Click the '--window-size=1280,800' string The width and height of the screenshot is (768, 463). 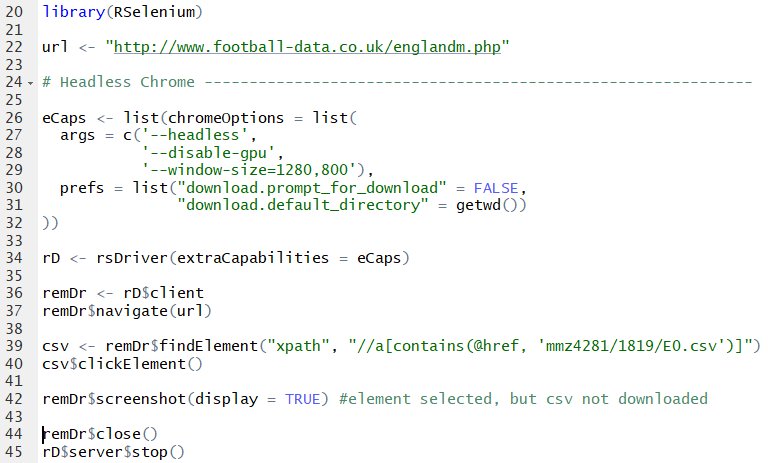248,170
